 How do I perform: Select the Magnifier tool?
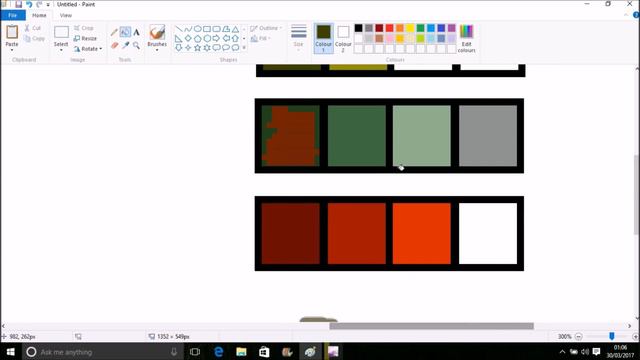[136, 45]
